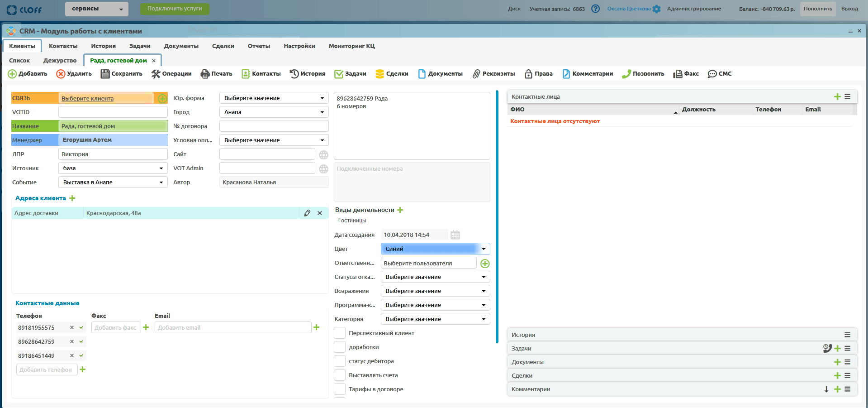Screen dimensions: 868x408
Task: Expand the Источник dropdown
Action: [113, 168]
